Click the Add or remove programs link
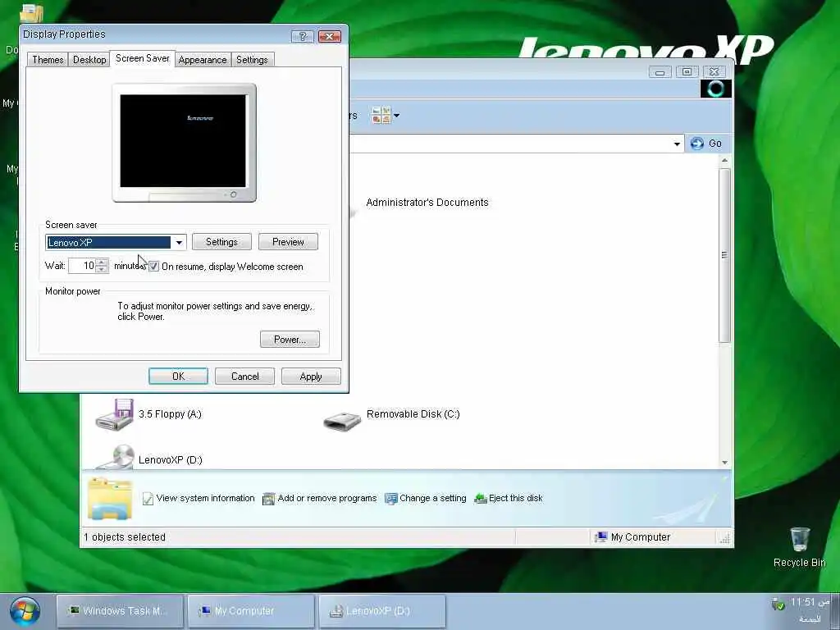 pyautogui.click(x=326, y=498)
